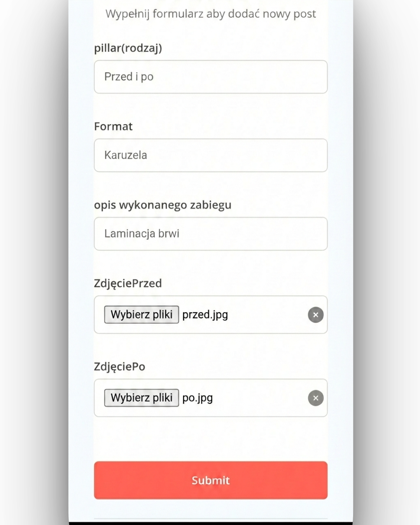Click the opis wykonanego zabiegu label
This screenshot has height=525, width=420.
click(x=163, y=205)
